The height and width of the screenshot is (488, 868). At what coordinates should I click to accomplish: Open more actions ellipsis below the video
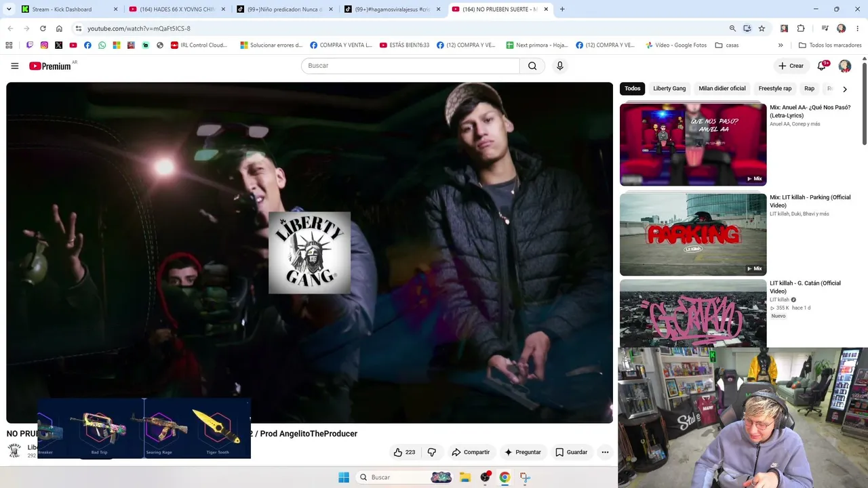pyautogui.click(x=605, y=452)
